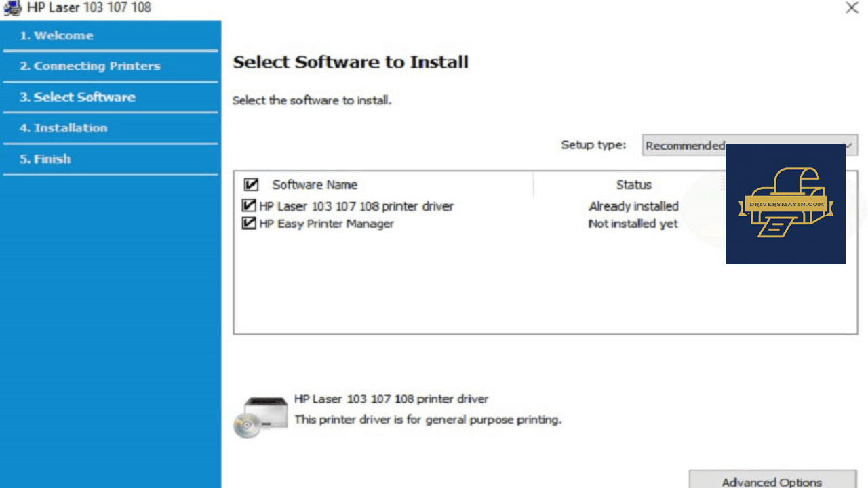The image size is (868, 488).
Task: Click the Advanced Options button
Action: tap(772, 481)
